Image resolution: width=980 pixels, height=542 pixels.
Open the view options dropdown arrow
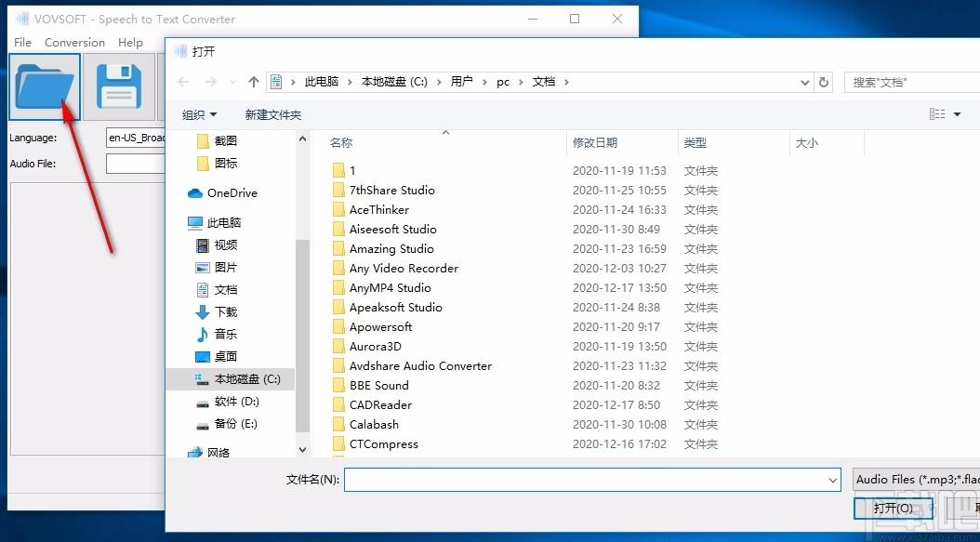957,114
